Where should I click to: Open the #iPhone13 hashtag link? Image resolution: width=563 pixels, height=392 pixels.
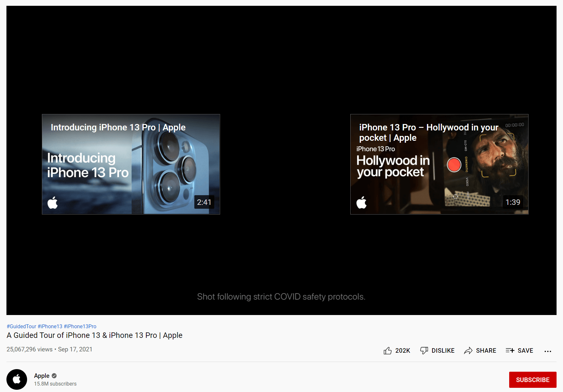(x=50, y=326)
